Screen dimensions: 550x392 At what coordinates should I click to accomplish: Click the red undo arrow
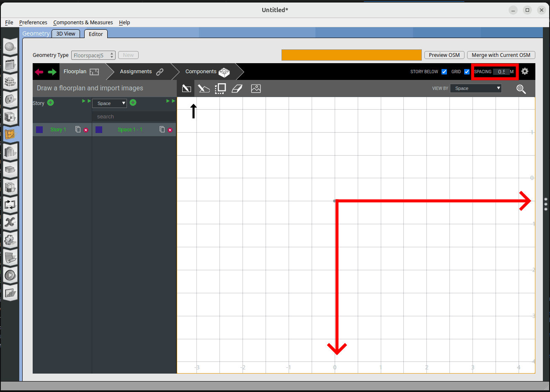(39, 72)
